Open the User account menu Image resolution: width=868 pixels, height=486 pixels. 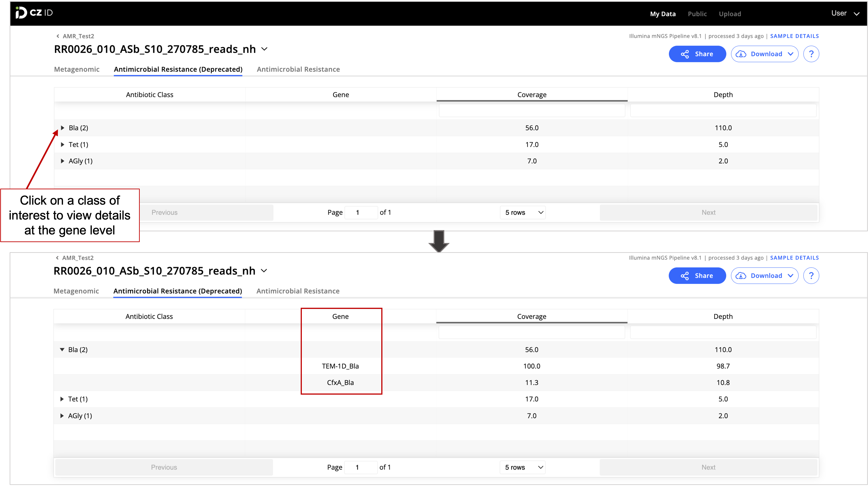point(846,14)
